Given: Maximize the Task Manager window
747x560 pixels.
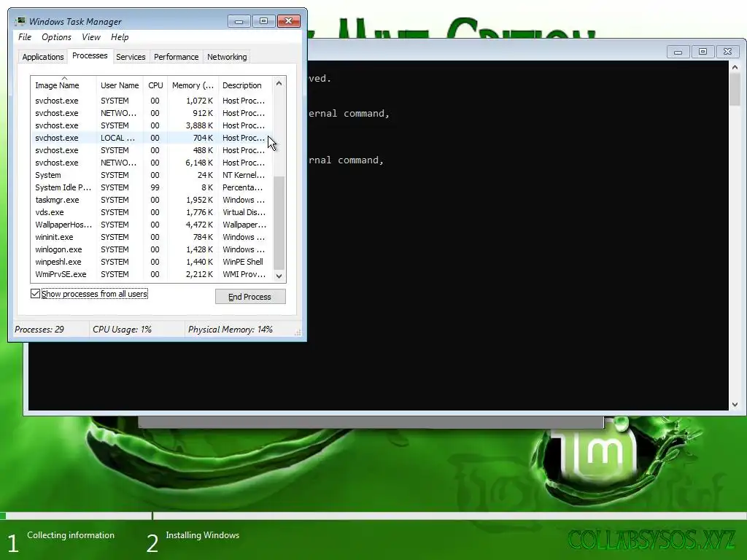Looking at the screenshot, I should tap(263, 21).
